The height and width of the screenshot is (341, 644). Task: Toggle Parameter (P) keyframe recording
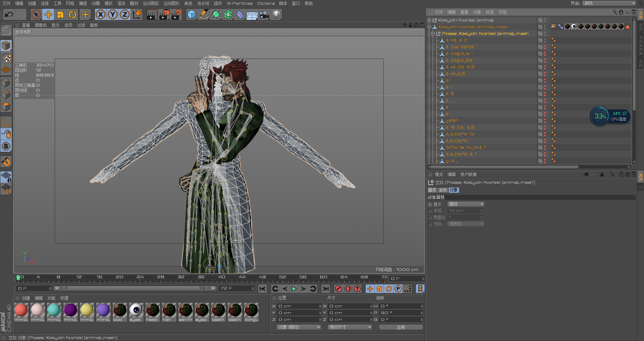pyautogui.click(x=398, y=289)
